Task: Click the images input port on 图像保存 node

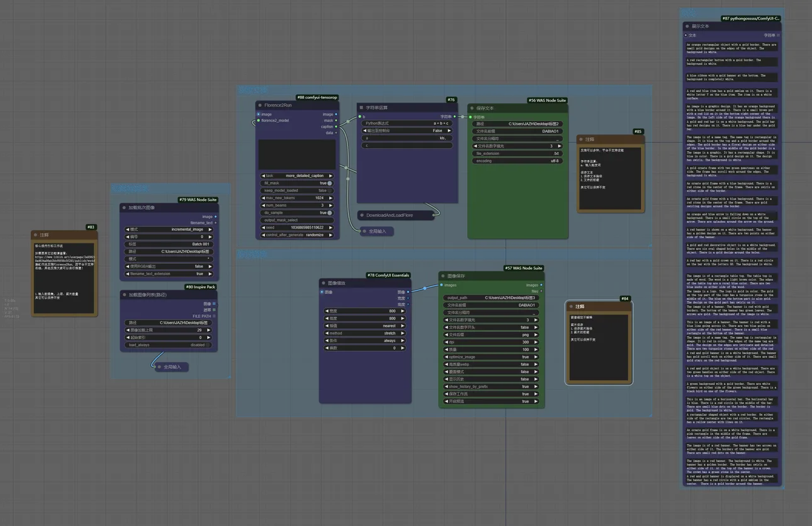Action: [x=441, y=285]
